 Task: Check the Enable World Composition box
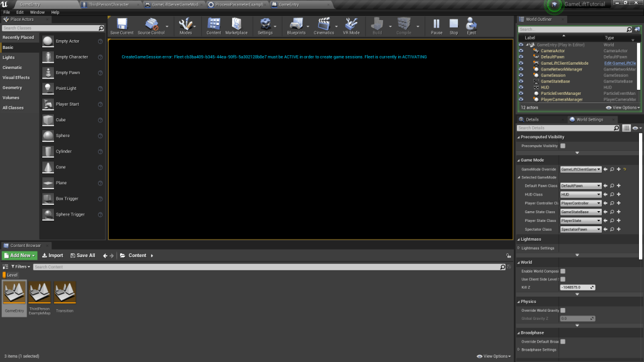point(563,271)
